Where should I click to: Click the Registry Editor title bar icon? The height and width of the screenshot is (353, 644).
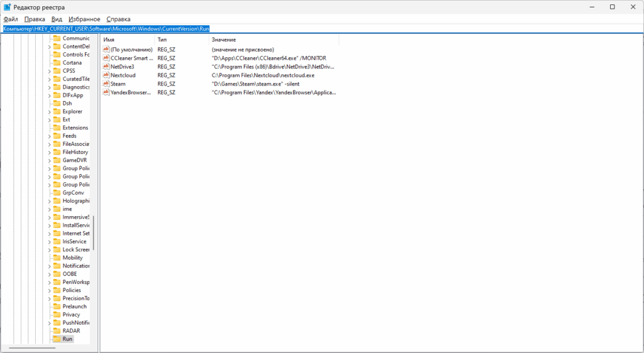(x=8, y=7)
